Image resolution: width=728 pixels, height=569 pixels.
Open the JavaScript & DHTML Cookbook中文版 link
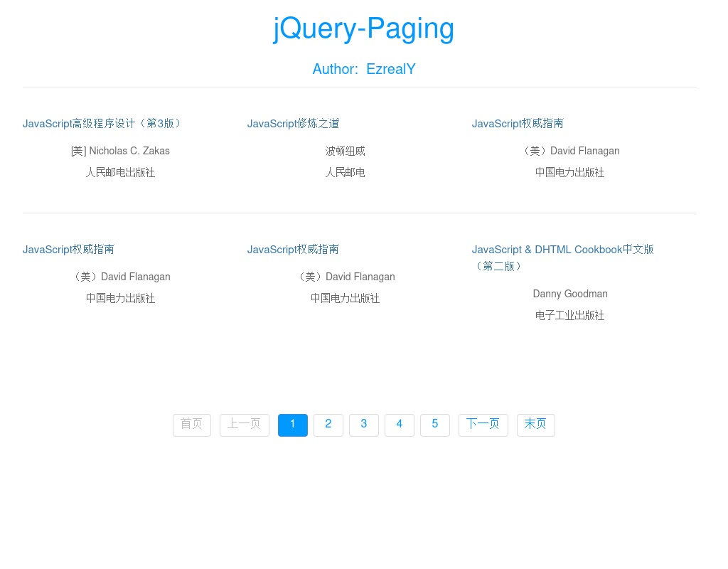[x=562, y=250]
